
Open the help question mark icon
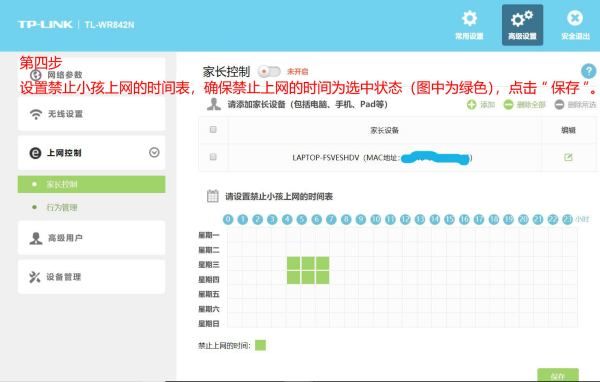tap(589, 71)
